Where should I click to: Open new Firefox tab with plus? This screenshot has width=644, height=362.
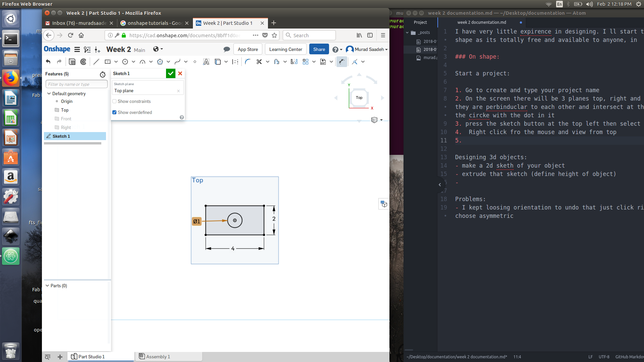click(x=274, y=23)
